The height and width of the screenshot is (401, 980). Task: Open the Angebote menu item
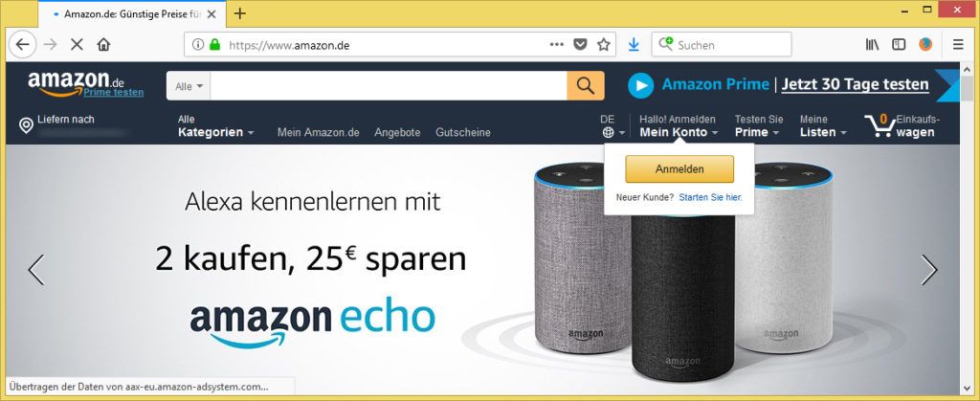point(397,132)
